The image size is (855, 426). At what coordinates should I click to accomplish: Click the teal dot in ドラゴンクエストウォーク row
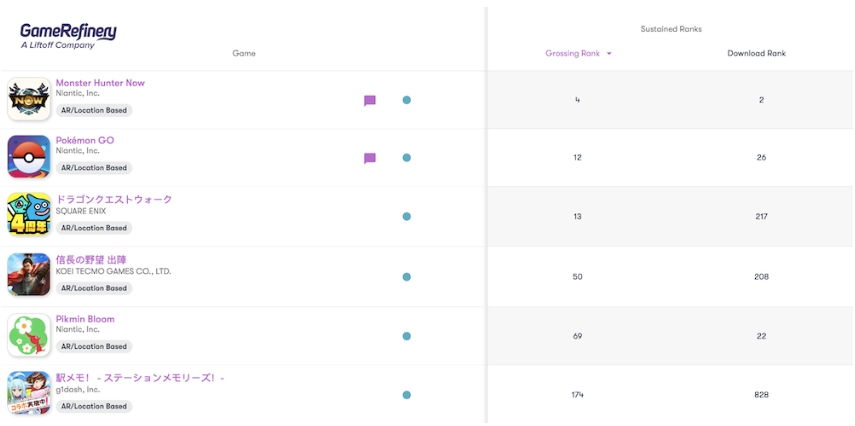click(x=406, y=217)
